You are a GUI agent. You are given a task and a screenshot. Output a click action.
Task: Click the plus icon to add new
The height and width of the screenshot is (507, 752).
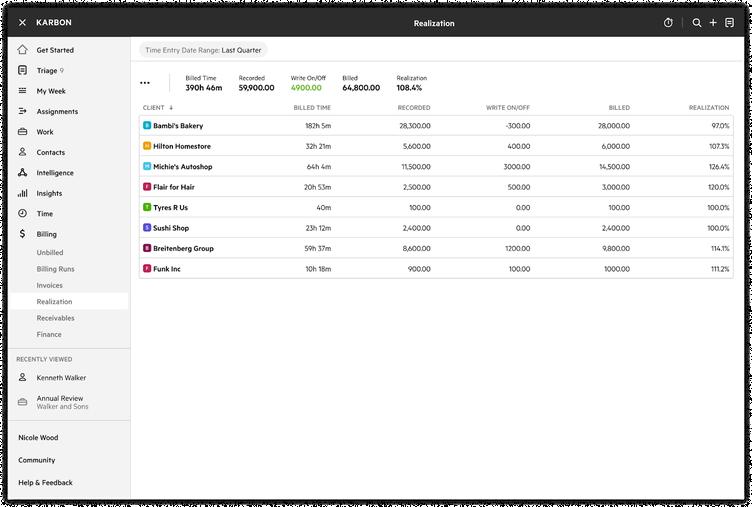[x=713, y=23]
